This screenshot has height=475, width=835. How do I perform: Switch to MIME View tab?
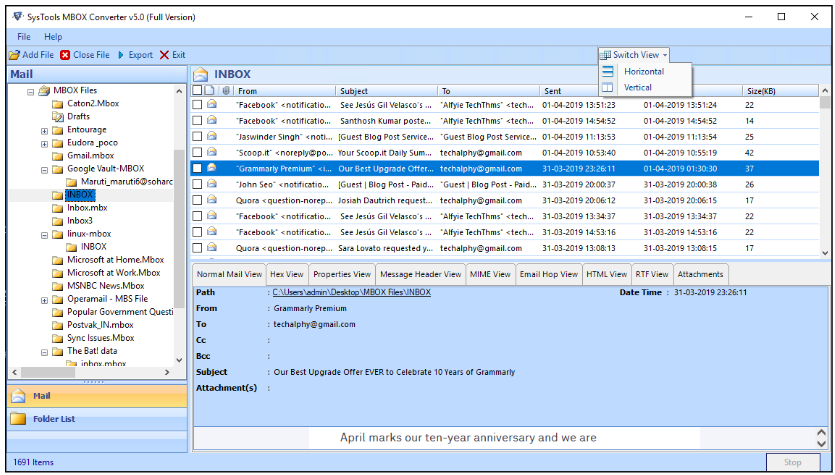490,274
